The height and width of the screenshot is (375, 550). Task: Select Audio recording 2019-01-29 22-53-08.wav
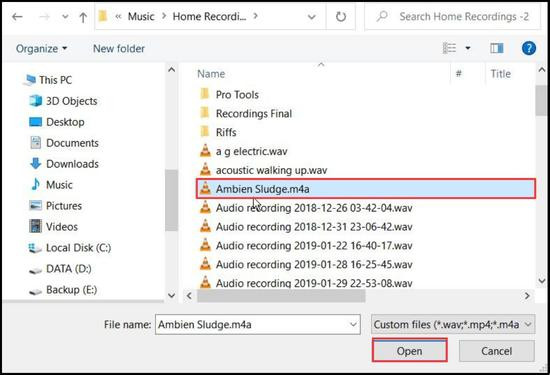(x=314, y=283)
